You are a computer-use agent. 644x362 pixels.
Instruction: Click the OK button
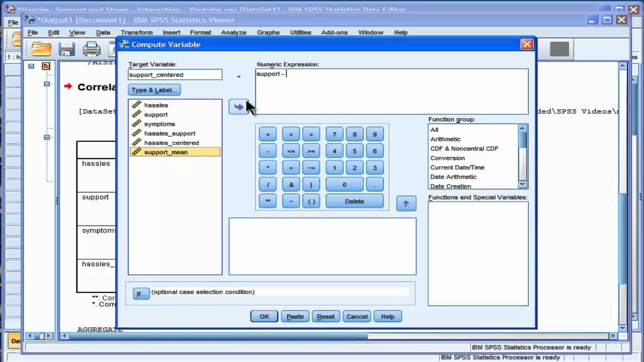pyautogui.click(x=264, y=316)
